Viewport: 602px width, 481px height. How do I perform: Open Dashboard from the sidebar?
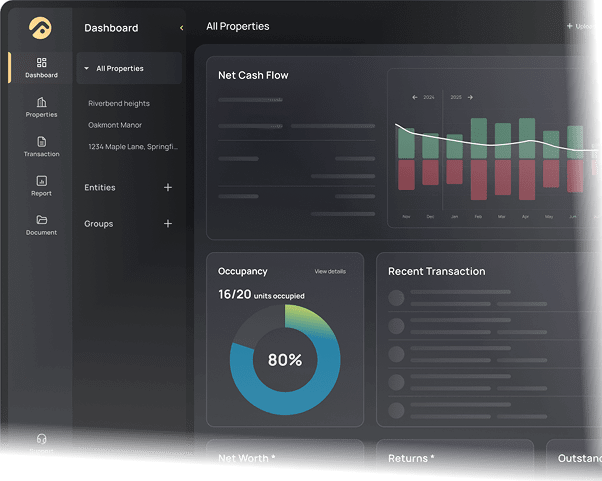[x=41, y=67]
